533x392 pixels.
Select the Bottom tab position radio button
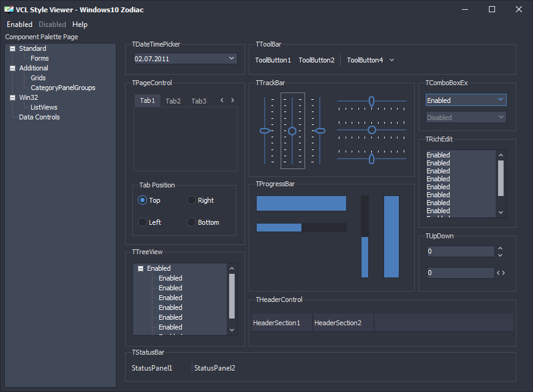[191, 222]
